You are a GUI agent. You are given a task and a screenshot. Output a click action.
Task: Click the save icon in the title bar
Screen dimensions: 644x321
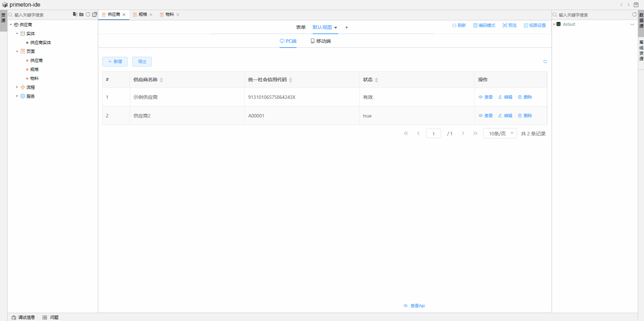[x=636, y=5]
